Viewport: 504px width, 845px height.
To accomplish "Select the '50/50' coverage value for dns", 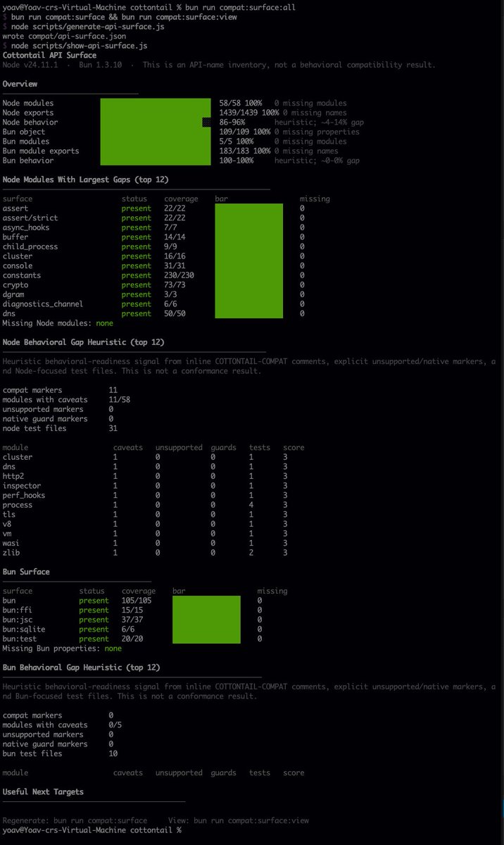I will point(175,313).
